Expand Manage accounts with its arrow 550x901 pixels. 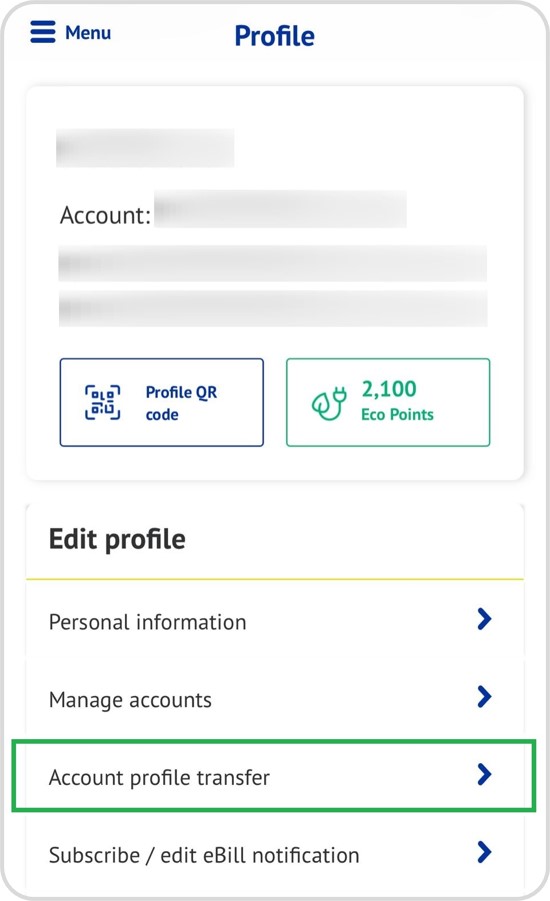[x=484, y=697]
